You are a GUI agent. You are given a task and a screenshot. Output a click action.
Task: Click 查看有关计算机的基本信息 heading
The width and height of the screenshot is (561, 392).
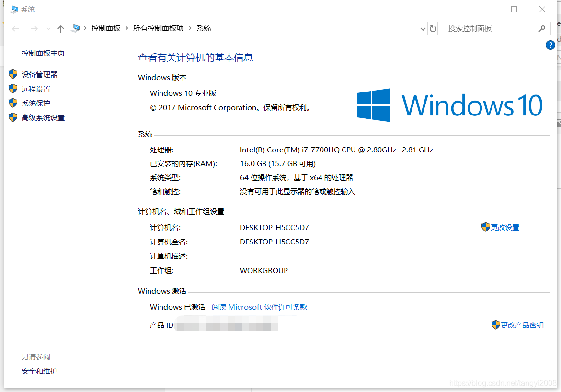(x=195, y=58)
